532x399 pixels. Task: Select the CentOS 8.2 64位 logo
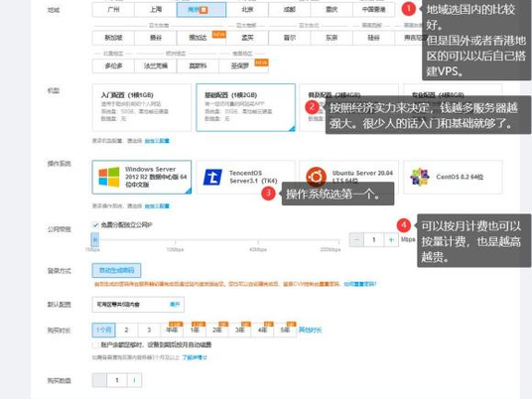click(420, 177)
